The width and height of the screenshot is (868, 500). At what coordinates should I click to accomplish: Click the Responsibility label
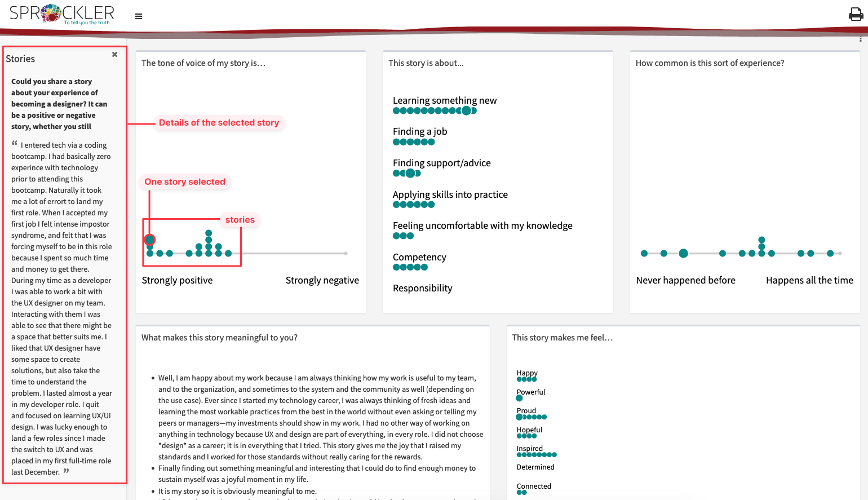pos(423,288)
